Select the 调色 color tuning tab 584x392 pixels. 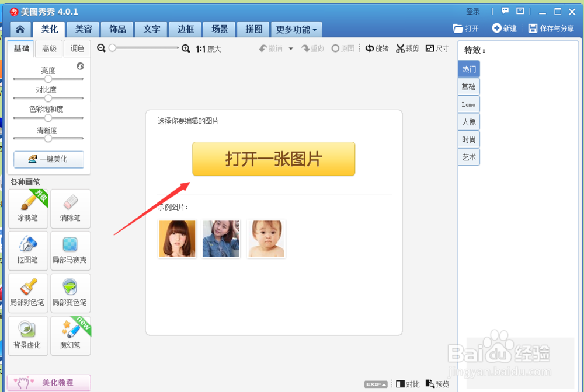click(77, 48)
